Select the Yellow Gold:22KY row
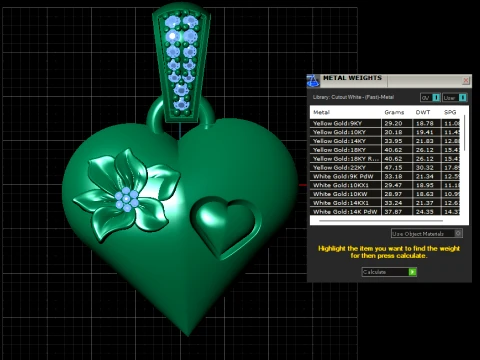480x360 pixels. coord(385,168)
